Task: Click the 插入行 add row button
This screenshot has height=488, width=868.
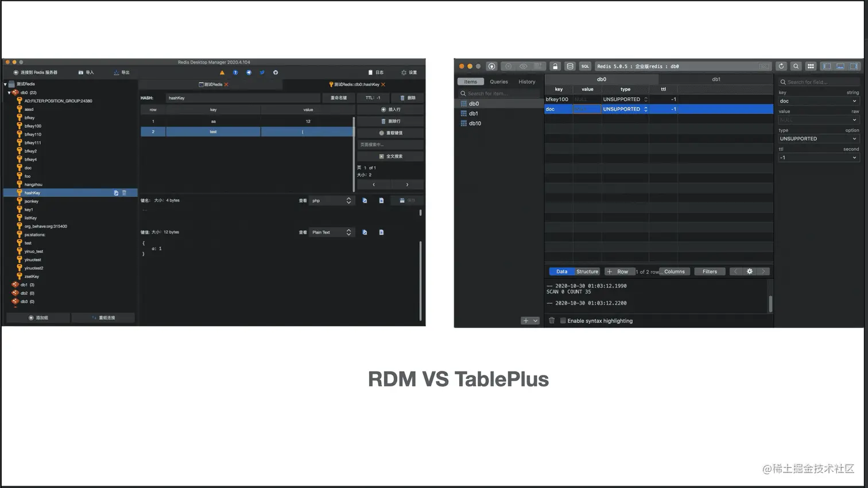Action: [390, 109]
